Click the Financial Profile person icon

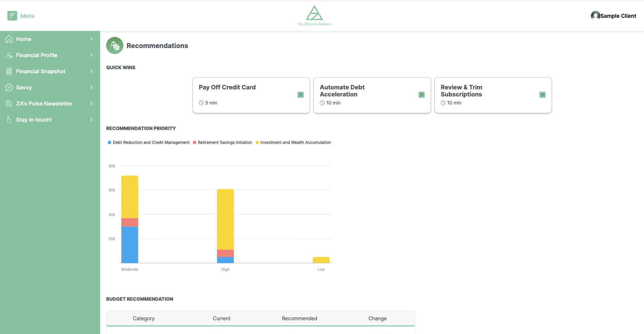point(9,55)
